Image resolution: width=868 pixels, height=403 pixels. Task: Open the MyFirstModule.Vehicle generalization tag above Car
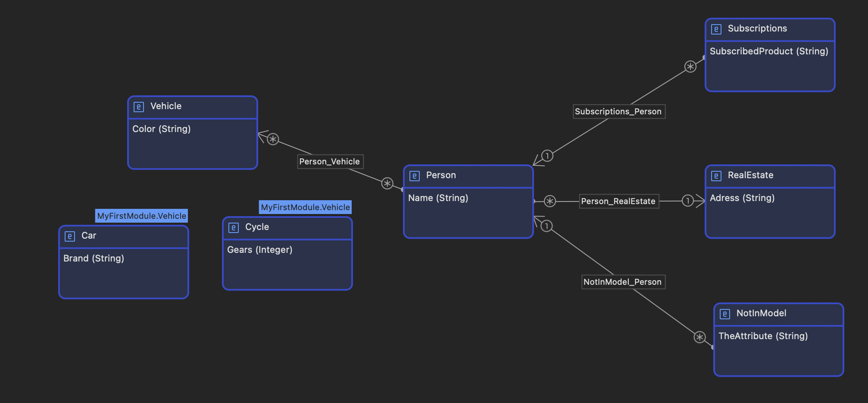[x=141, y=216]
